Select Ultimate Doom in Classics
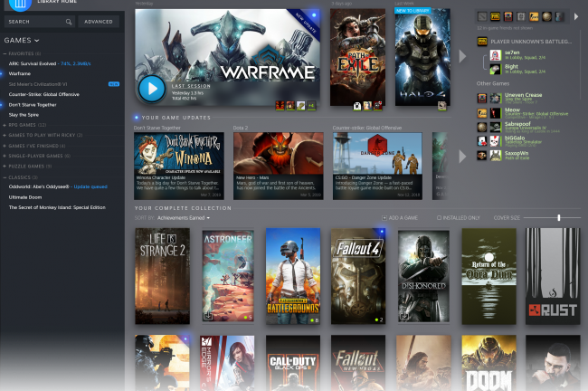 [25, 197]
